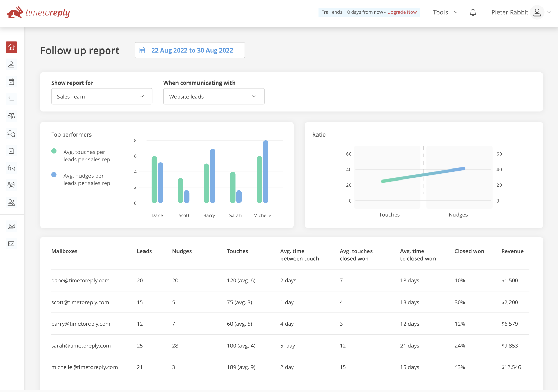Click the Avg. touches closed won header

pyautogui.click(x=356, y=255)
